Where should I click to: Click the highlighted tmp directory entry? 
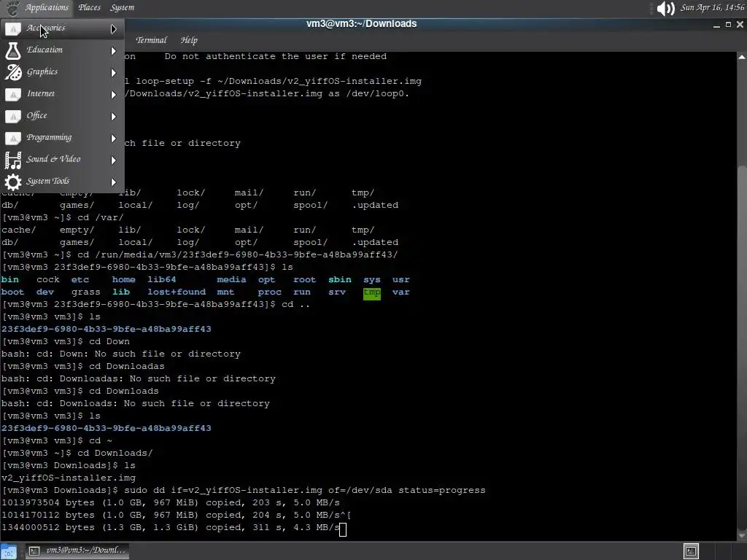[371, 293]
